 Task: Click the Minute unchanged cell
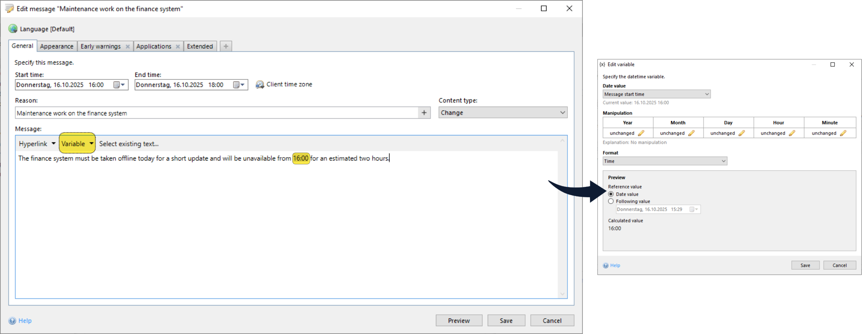[830, 133]
